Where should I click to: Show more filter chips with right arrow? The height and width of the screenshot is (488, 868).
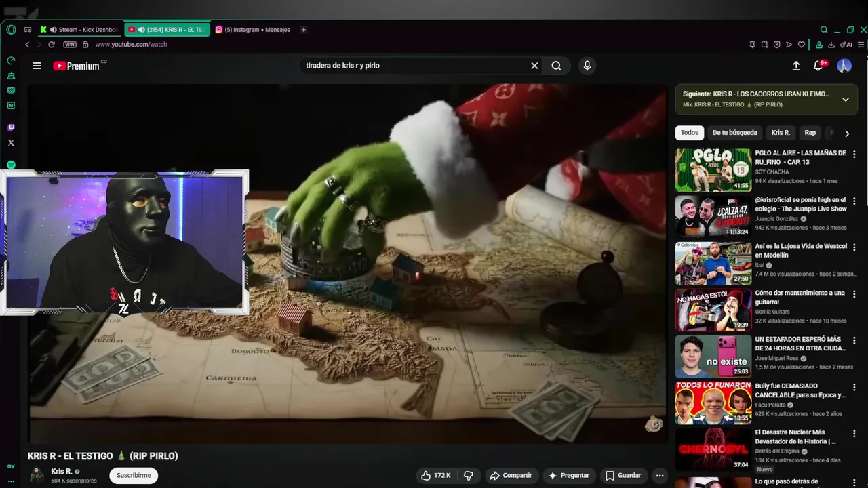coord(847,134)
